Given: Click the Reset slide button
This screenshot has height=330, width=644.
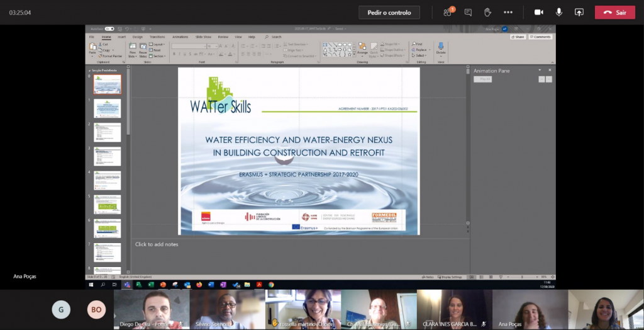Looking at the screenshot, I should click(x=155, y=50).
